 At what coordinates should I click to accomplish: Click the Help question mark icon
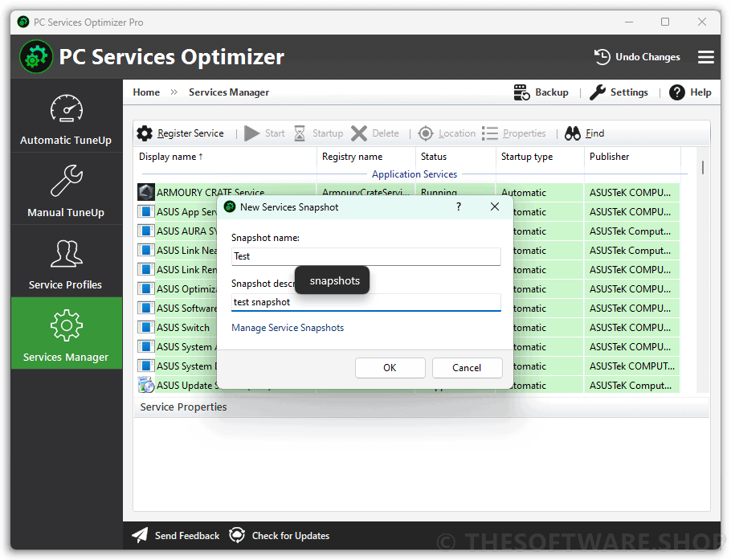[677, 92]
